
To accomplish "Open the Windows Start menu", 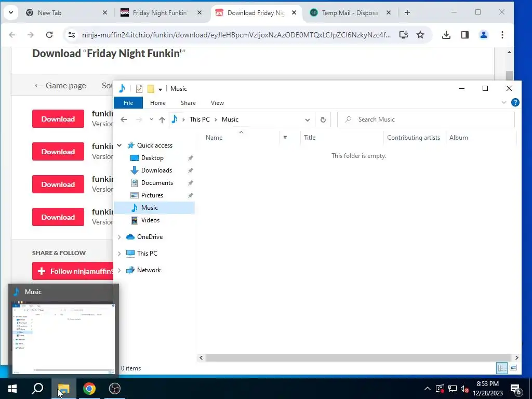I will [x=12, y=389].
